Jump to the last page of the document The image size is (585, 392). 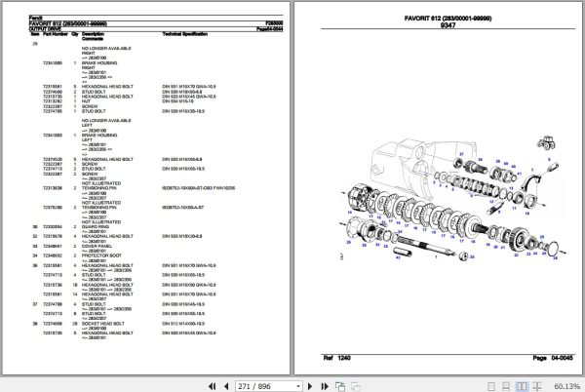325,386
